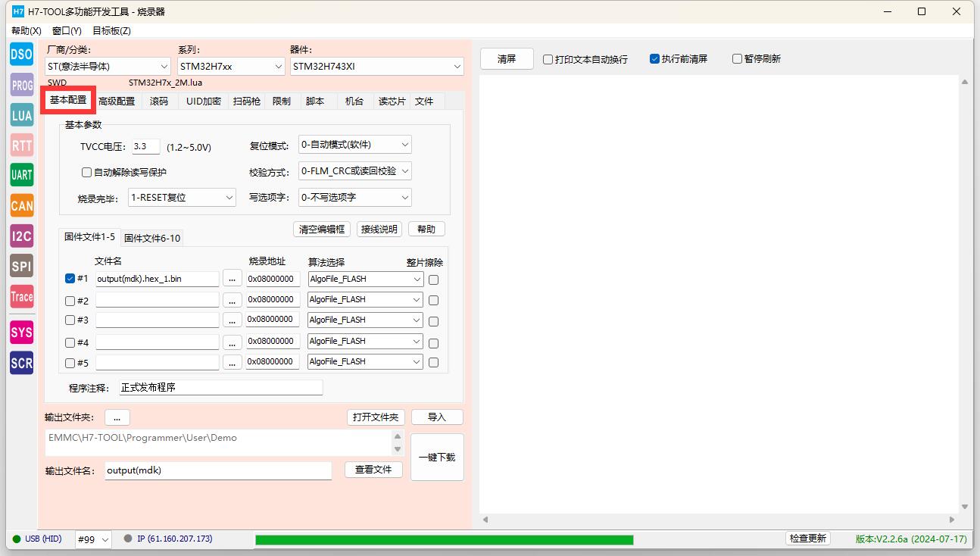Click the output panel vertical scrollbar
Screen dimensions: 980x556
point(965,294)
